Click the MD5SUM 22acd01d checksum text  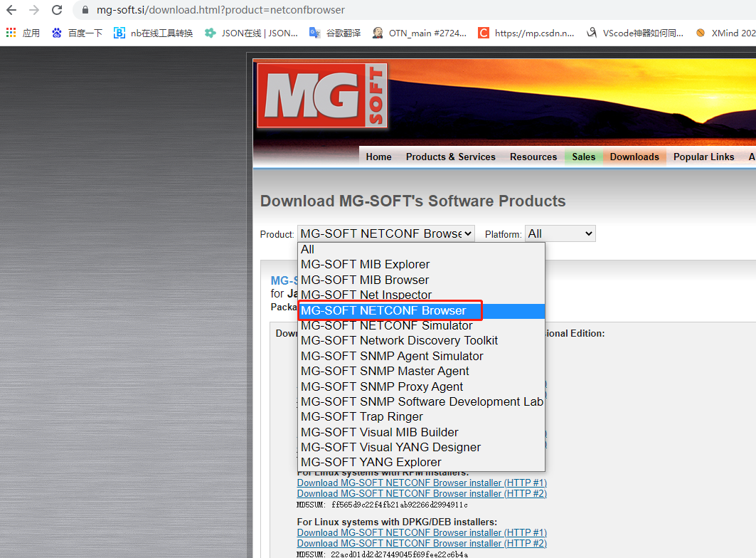382,554
